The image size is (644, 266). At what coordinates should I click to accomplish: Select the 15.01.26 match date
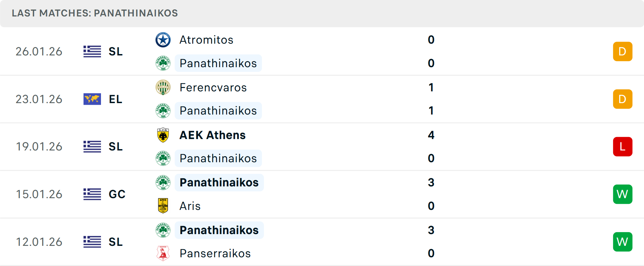(39, 194)
